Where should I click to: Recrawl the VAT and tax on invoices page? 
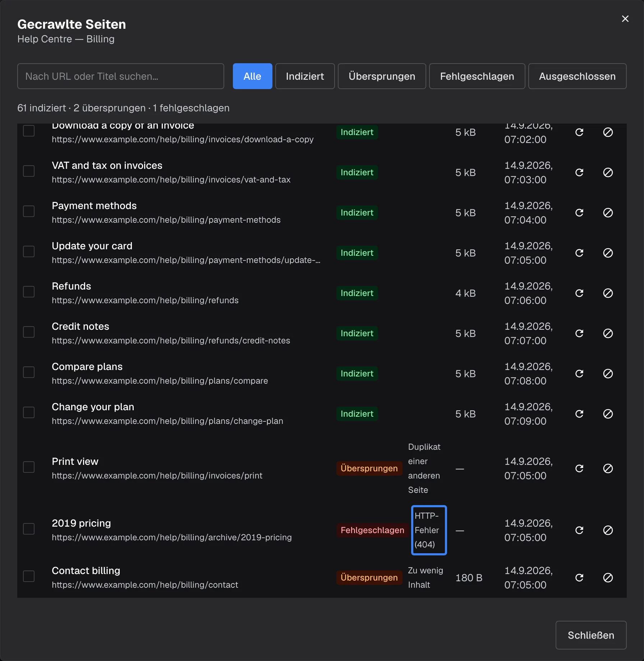(x=579, y=172)
